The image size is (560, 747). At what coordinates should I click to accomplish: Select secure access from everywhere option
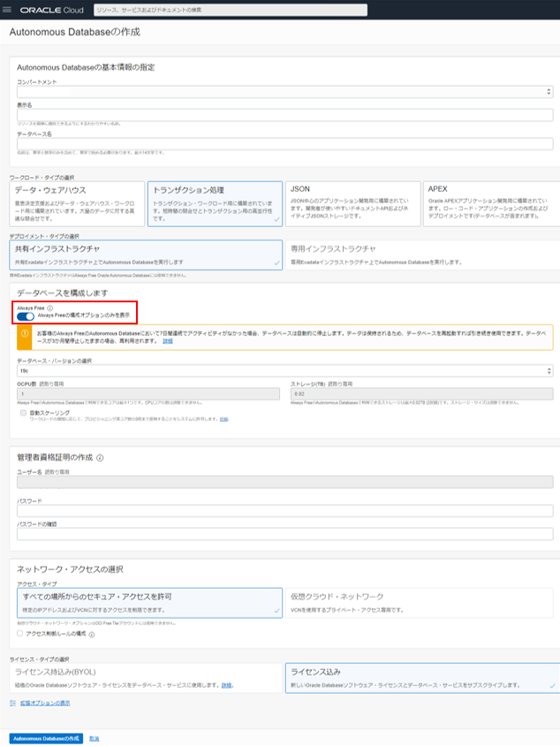point(149,603)
